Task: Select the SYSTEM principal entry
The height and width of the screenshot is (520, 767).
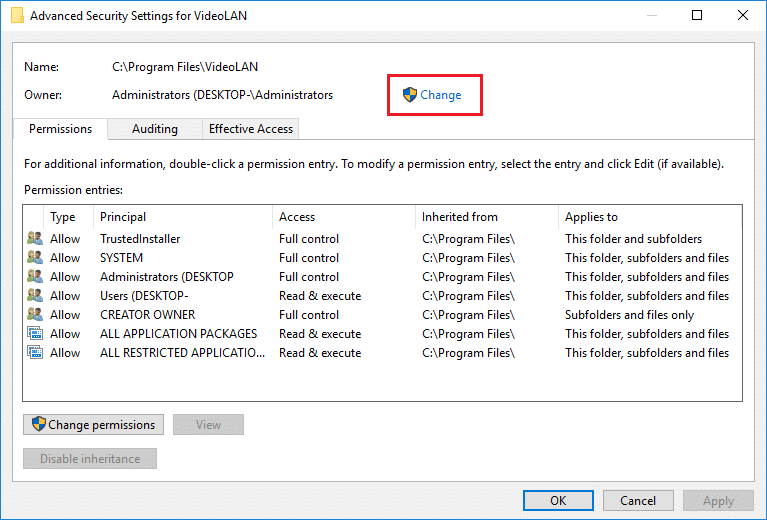Action: [121, 258]
